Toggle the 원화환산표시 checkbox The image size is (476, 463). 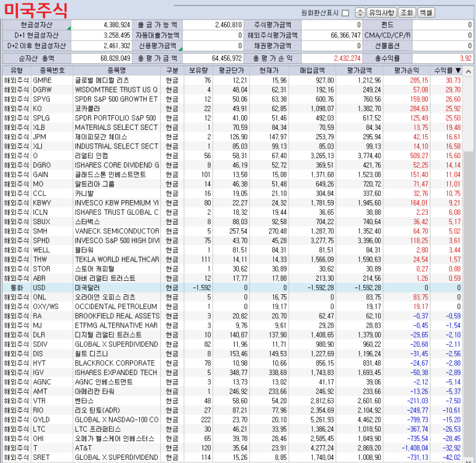coord(345,13)
